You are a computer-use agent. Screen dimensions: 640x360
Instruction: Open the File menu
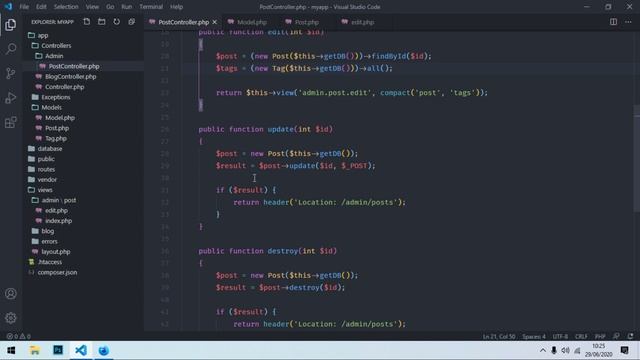(24, 7)
